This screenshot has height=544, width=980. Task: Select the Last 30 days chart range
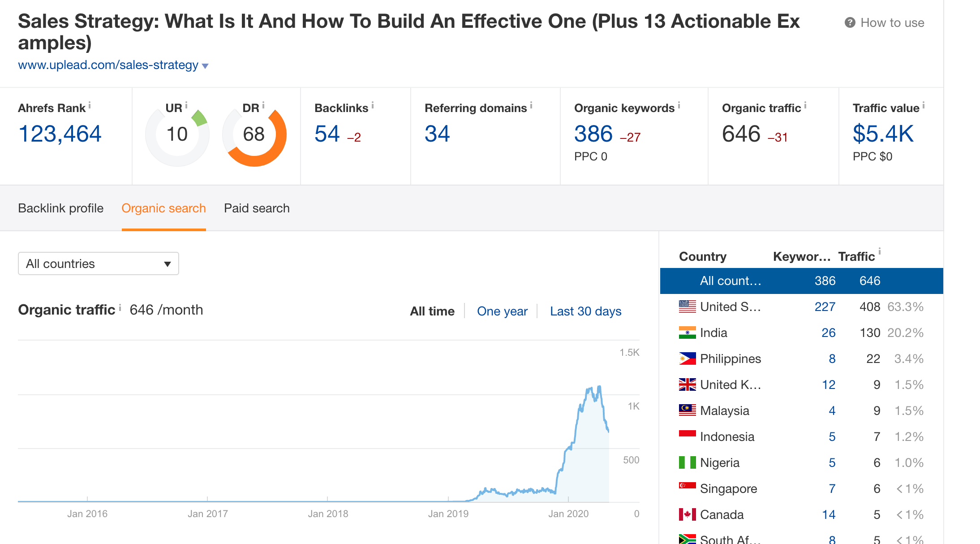point(585,311)
